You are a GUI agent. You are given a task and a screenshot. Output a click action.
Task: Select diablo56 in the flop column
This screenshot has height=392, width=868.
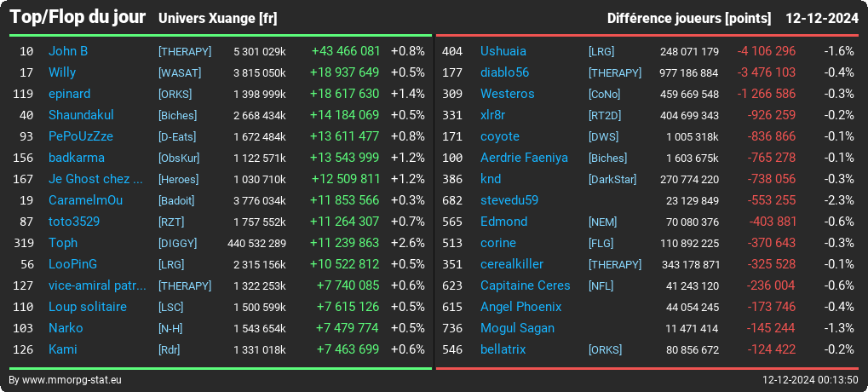505,72
